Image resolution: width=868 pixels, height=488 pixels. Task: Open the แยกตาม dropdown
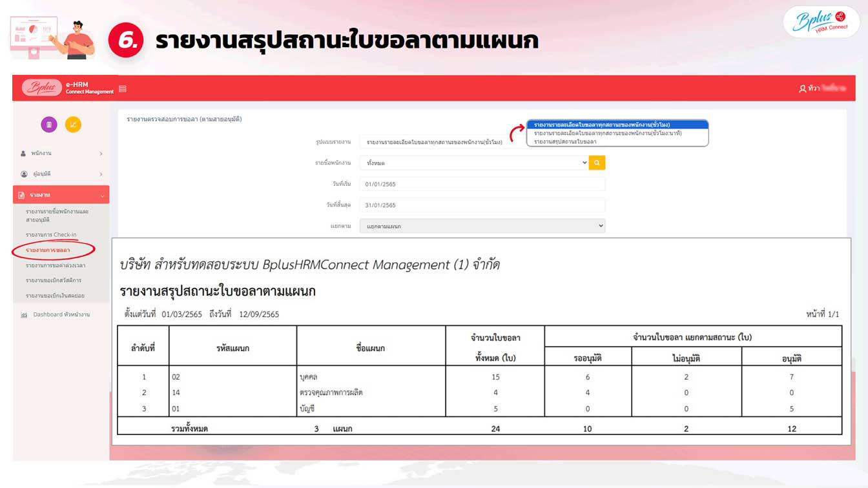pyautogui.click(x=482, y=226)
